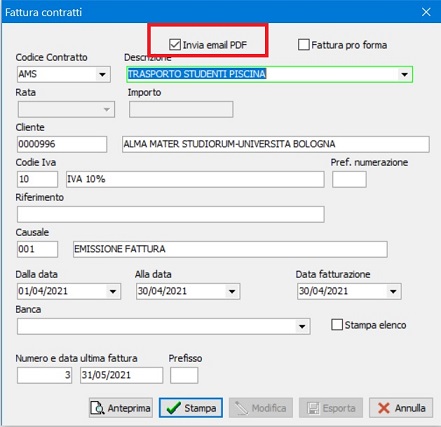The height and width of the screenshot is (427, 441).
Task: Open the Banca dropdown list
Action: pyautogui.click(x=302, y=326)
